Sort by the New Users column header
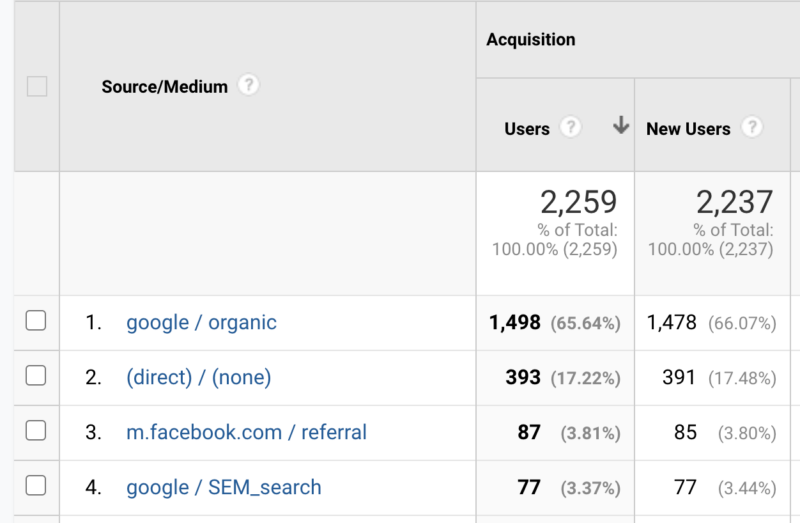Viewport: 800px width, 523px height. click(x=688, y=129)
